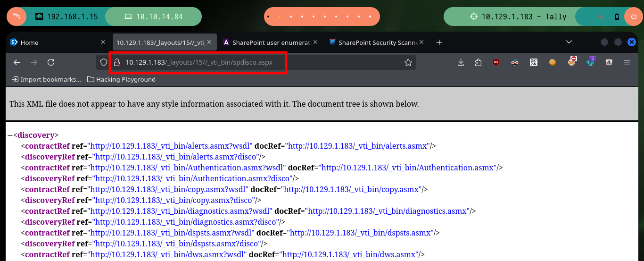This screenshot has width=644, height=261.
Task: Open the cookie editor extension
Action: pyautogui.click(x=553, y=62)
